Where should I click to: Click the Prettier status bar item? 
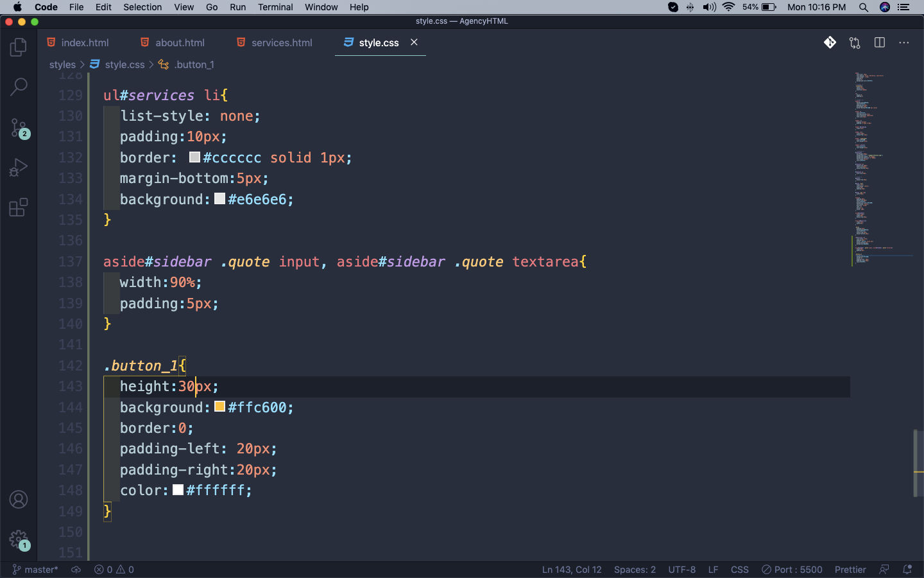coord(850,570)
